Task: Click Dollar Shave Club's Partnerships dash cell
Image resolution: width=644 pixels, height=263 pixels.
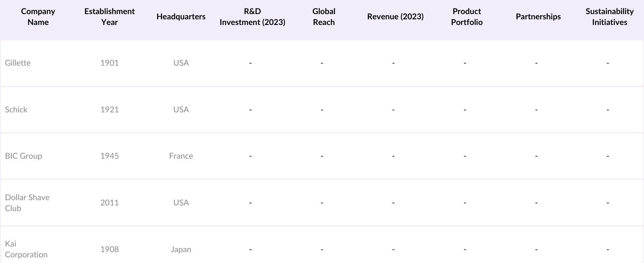Action: point(536,203)
